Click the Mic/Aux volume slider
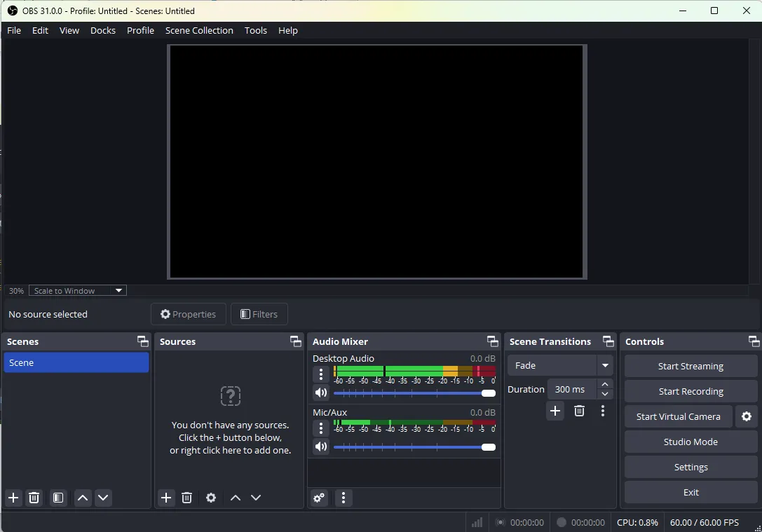 pos(414,447)
